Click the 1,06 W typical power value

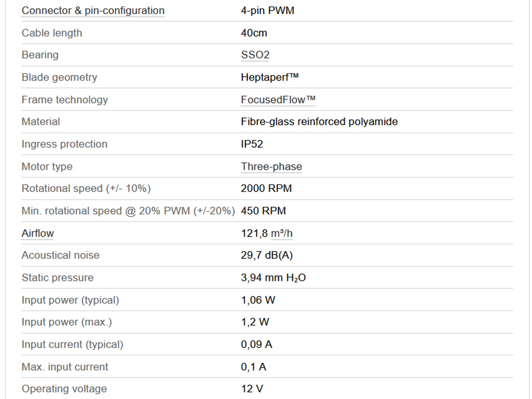(258, 300)
